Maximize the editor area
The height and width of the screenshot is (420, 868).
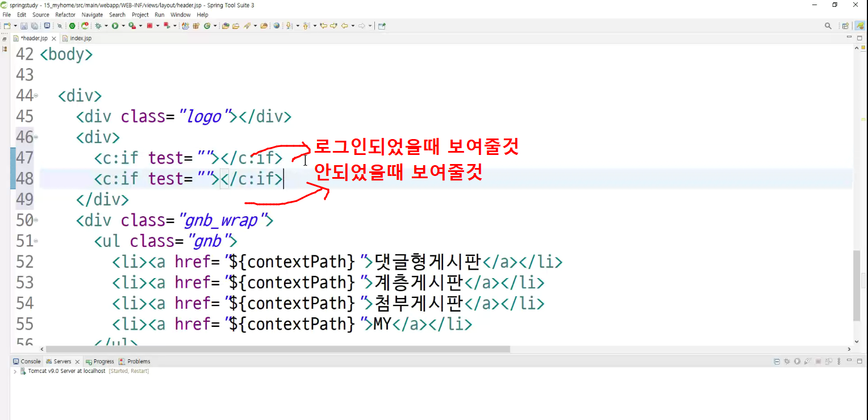(x=859, y=37)
